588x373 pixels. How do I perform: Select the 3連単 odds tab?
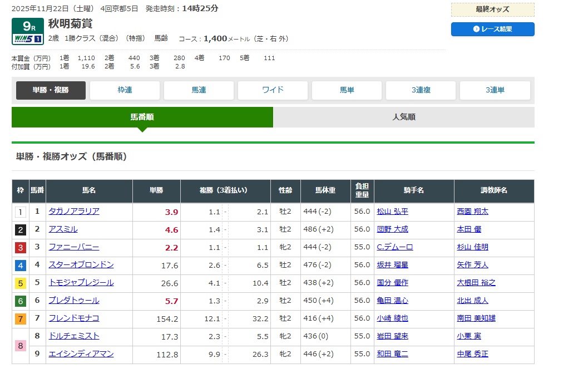click(495, 90)
